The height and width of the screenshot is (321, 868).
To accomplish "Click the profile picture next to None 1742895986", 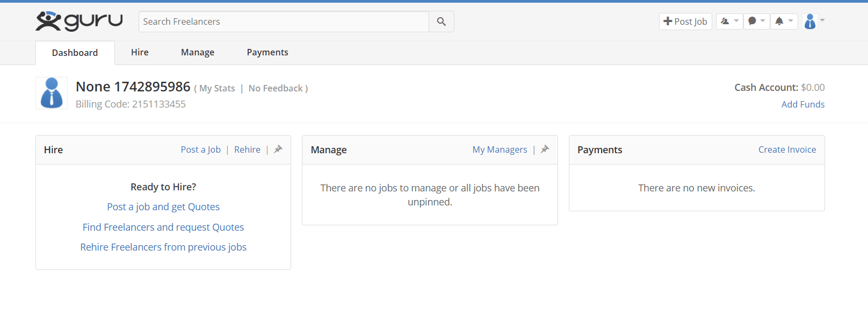I will (52, 93).
